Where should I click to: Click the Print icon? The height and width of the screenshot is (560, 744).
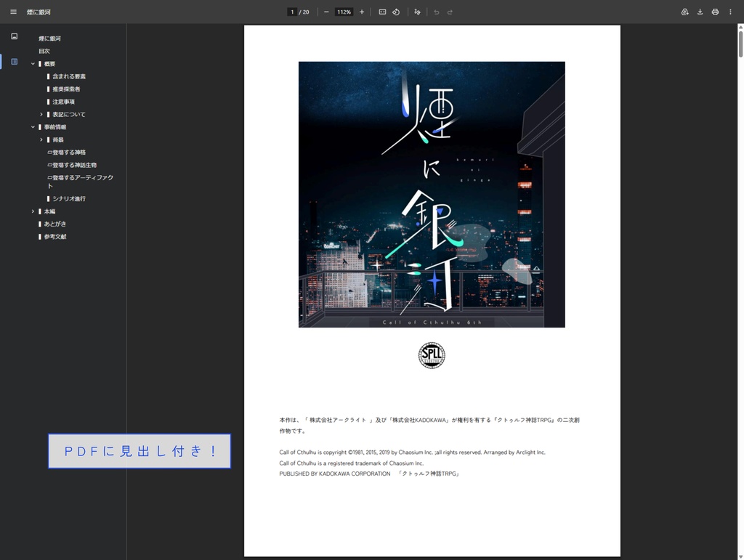715,12
